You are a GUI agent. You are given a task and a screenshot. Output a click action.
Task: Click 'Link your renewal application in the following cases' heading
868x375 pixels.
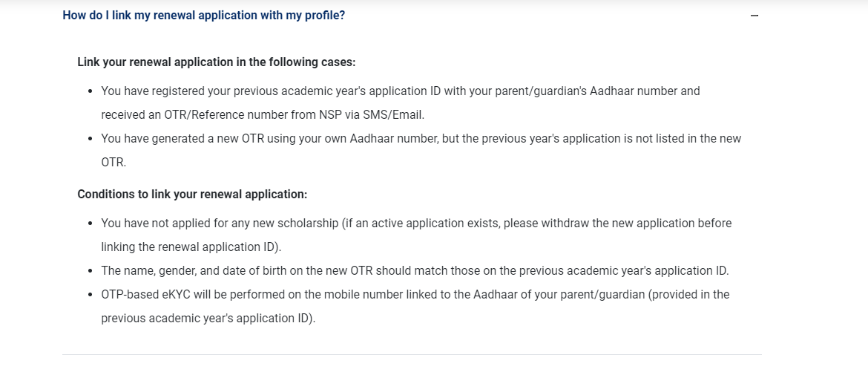pyautogui.click(x=217, y=62)
